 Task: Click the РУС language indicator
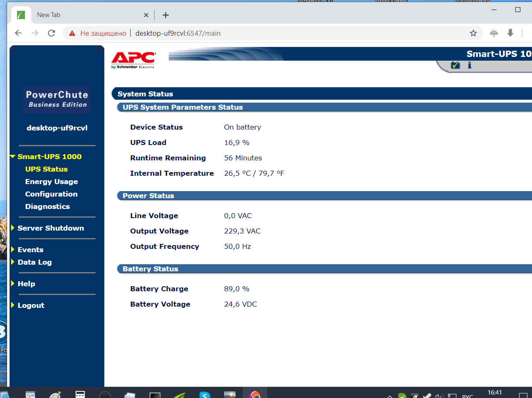[468, 396]
